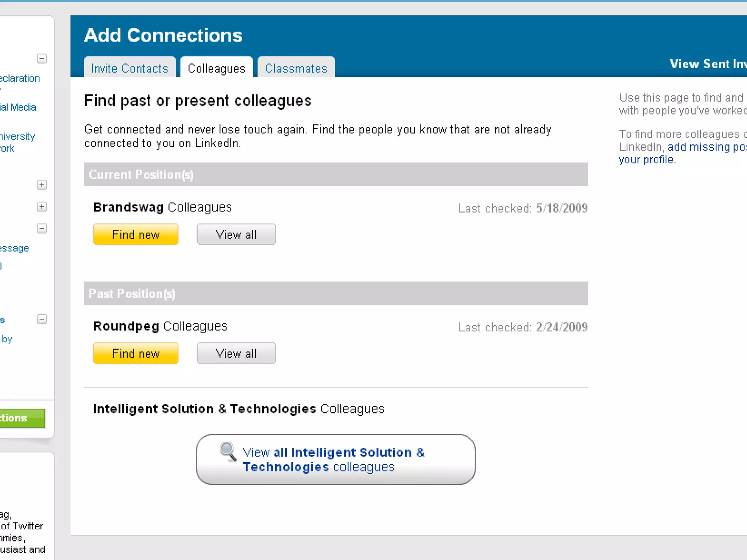747x560 pixels.
Task: Select the Colleagues tab
Action: pos(216,68)
